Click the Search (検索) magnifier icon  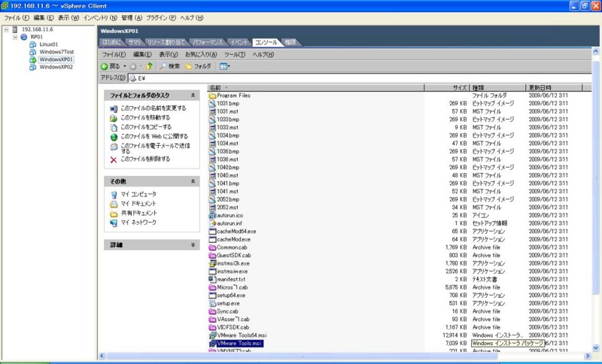tap(163, 66)
